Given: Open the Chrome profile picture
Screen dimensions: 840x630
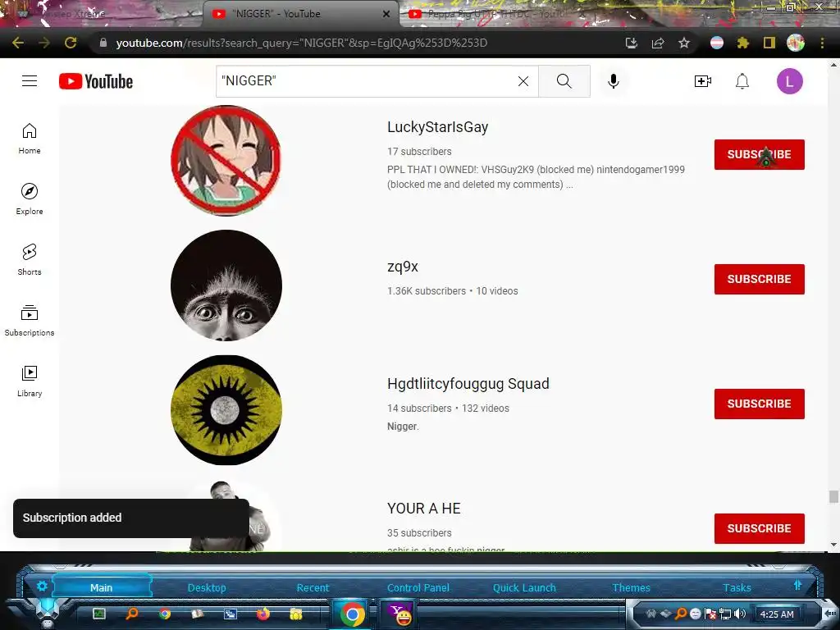Looking at the screenshot, I should (795, 43).
